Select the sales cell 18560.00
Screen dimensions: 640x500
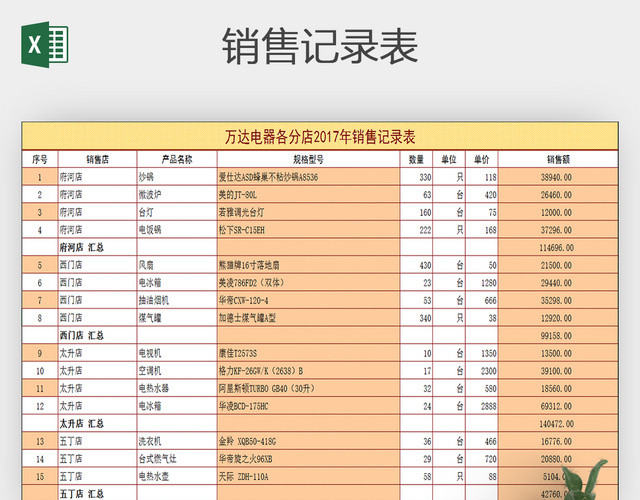point(558,388)
